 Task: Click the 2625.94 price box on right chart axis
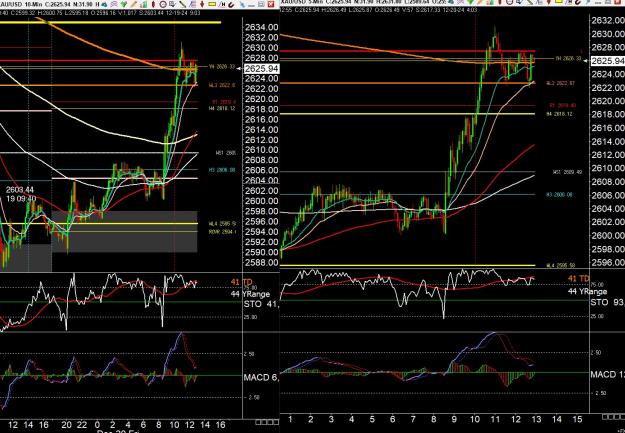pos(608,61)
